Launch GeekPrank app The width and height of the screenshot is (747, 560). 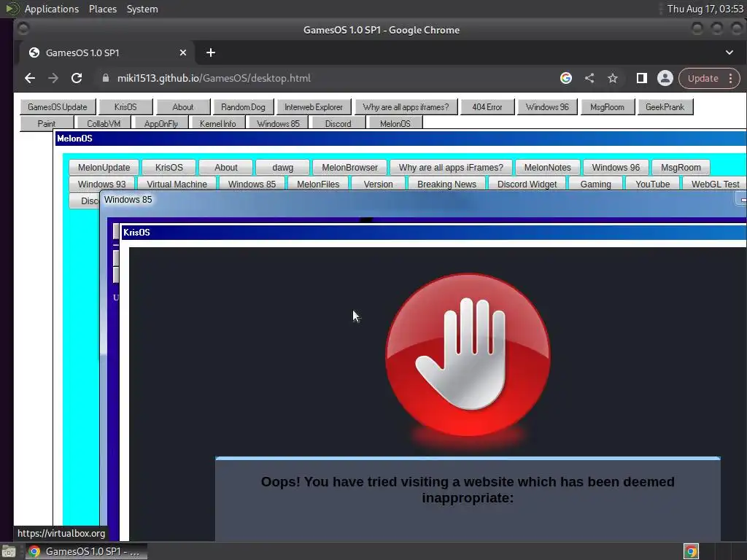665,107
